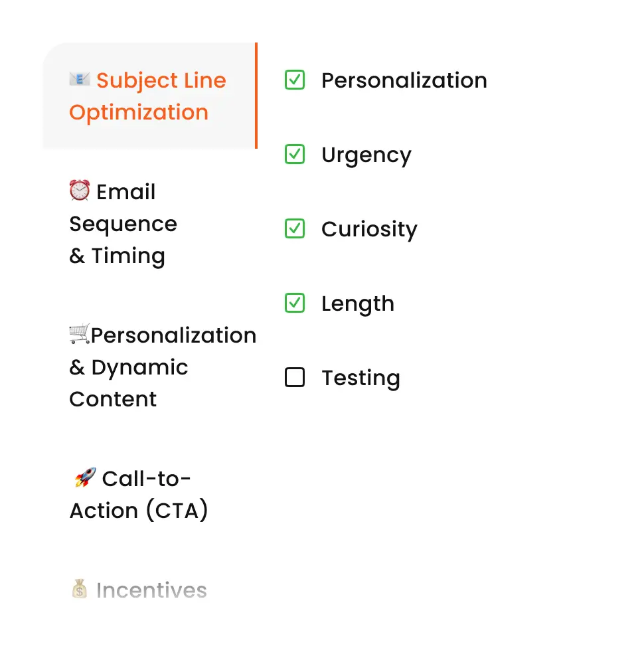Open the Incentives tab
The width and height of the screenshot is (640, 672).
click(x=151, y=590)
